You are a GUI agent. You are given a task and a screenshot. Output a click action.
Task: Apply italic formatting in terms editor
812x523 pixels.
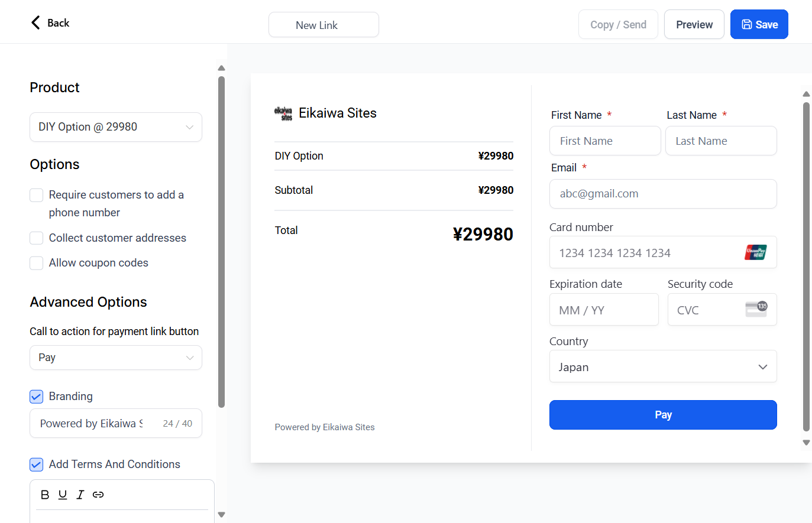(80, 495)
